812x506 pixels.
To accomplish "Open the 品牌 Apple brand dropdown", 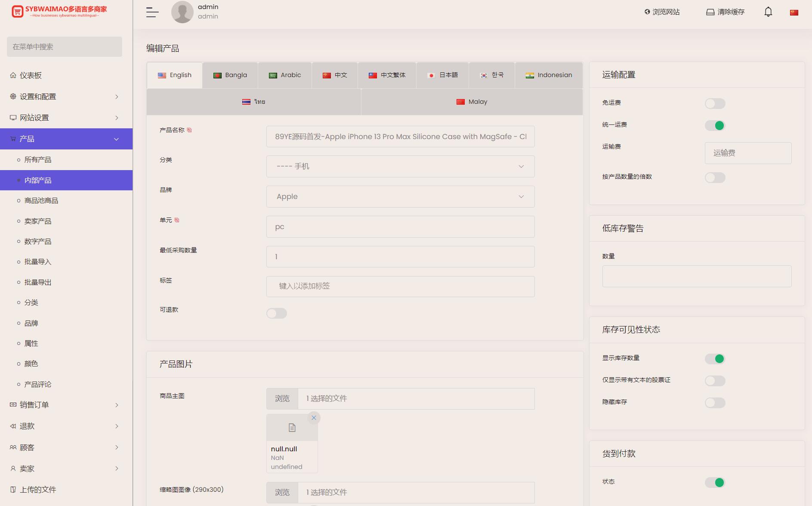I will coord(400,196).
